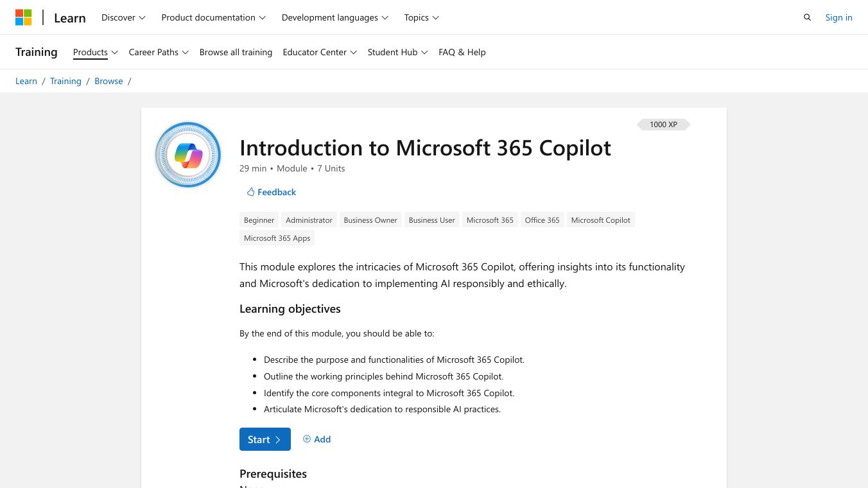Go to Browse all training
This screenshot has height=488, width=868.
[x=236, y=52]
